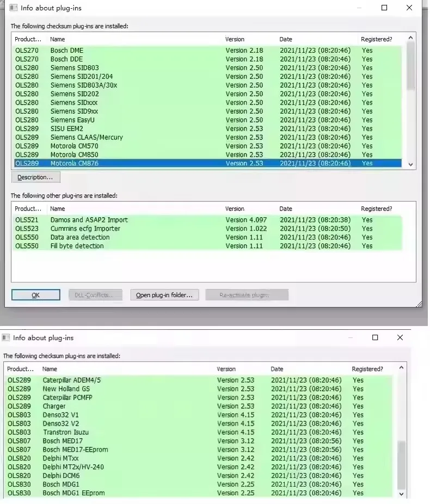Image resolution: width=430 pixels, height=504 pixels.
Task: Select the New Holland GS row
Action: (x=199, y=389)
